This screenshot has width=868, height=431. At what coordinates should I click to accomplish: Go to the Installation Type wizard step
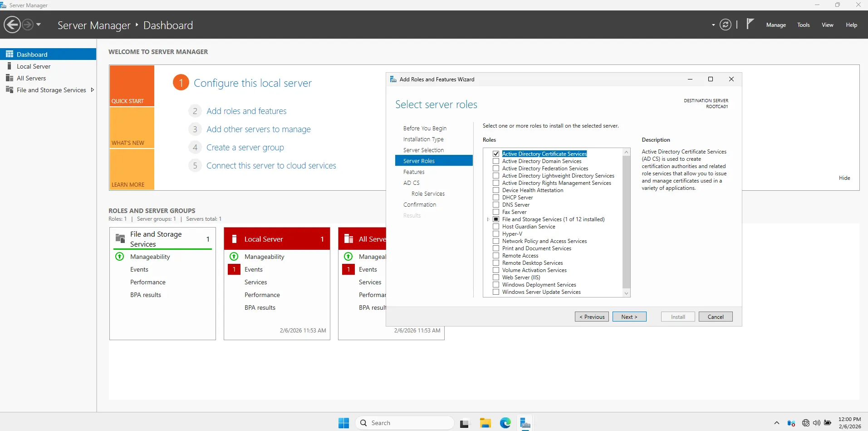pyautogui.click(x=423, y=139)
